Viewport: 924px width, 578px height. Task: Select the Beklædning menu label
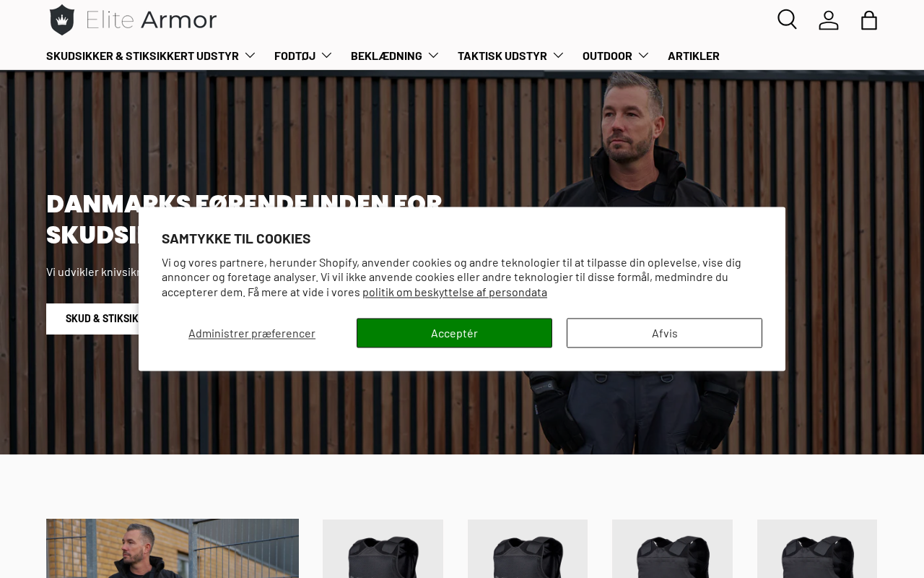click(x=386, y=56)
